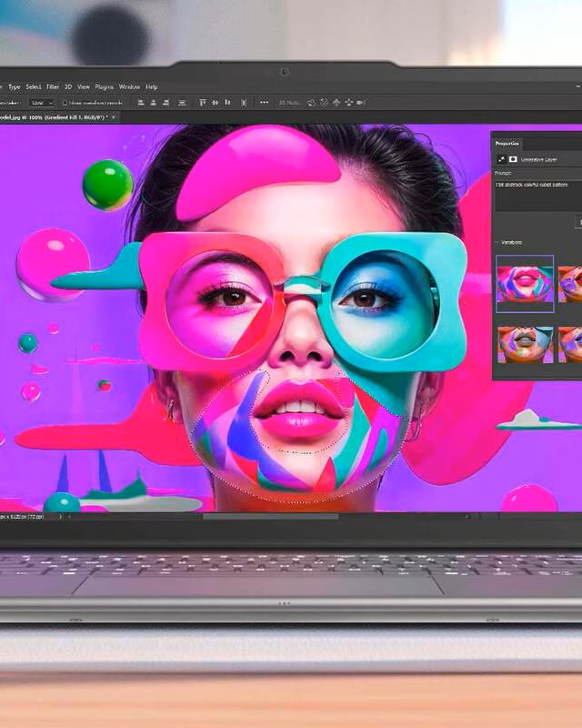Open the Window menu
Viewport: 582px width, 728px height.
pos(129,86)
